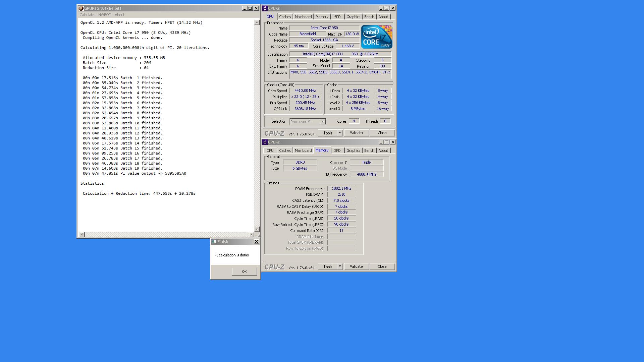The height and width of the screenshot is (362, 644).
Task: Expand Tools dropdown arrow in lower CPU-Z window
Action: (x=340, y=266)
